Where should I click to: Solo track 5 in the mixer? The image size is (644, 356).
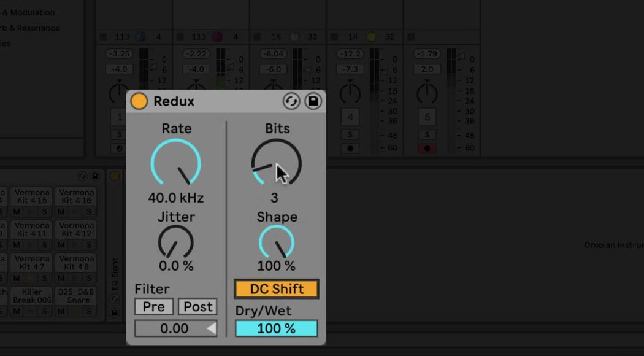(427, 135)
